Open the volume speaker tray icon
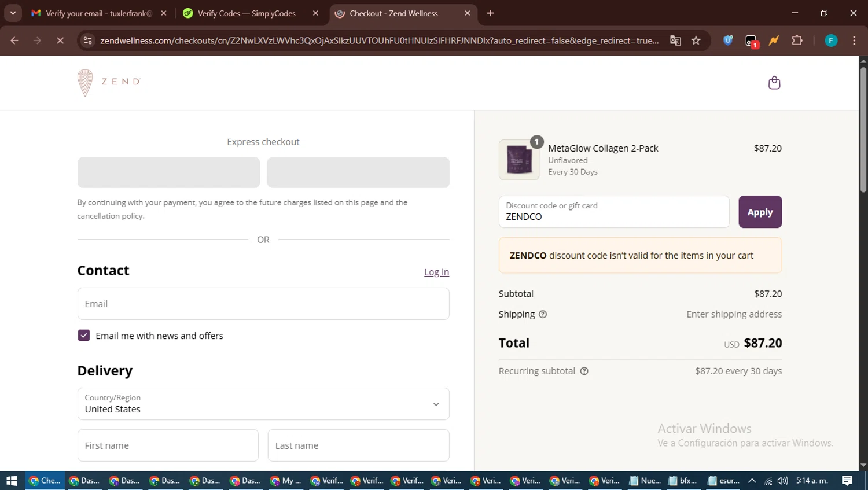This screenshot has width=868, height=490. tap(782, 481)
